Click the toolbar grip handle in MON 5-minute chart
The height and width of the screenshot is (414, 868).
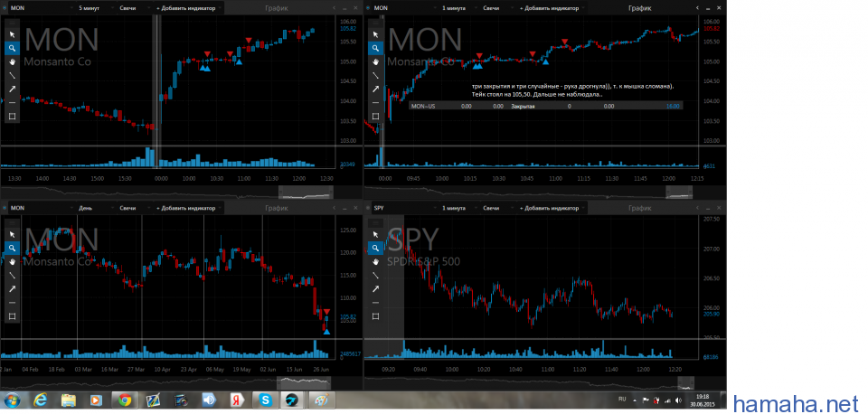click(12, 23)
